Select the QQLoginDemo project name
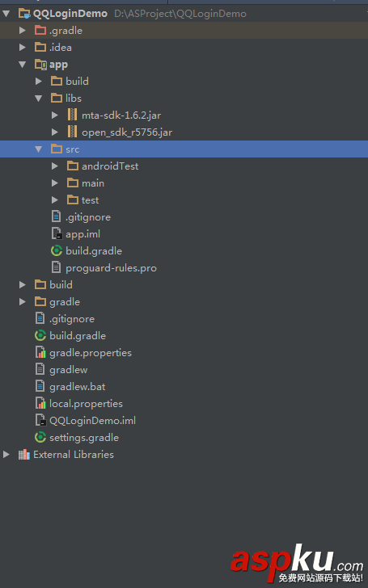 click(70, 14)
